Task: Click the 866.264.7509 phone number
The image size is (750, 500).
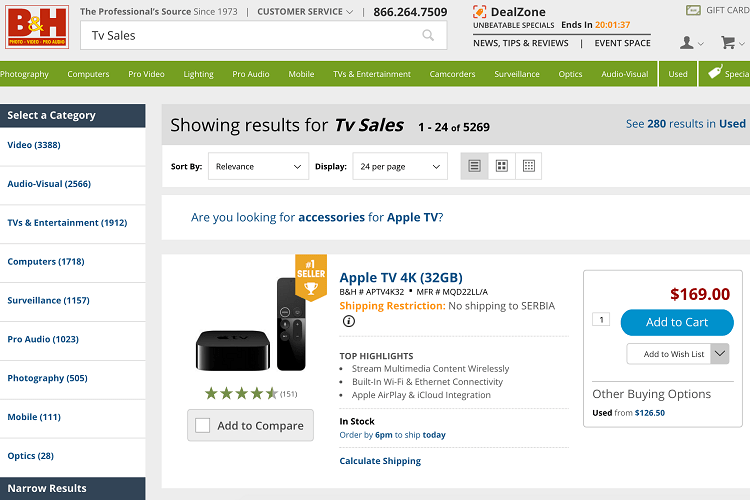Action: click(410, 11)
